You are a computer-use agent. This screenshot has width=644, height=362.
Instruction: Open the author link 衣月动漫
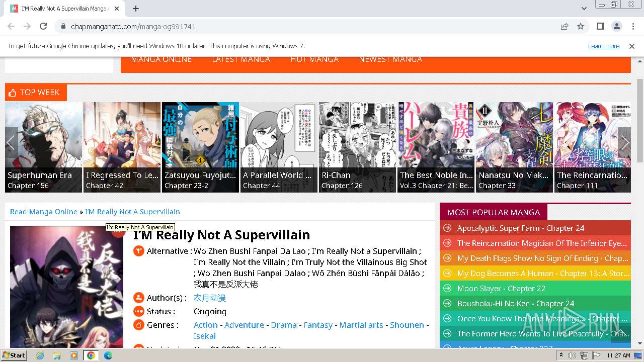210,298
